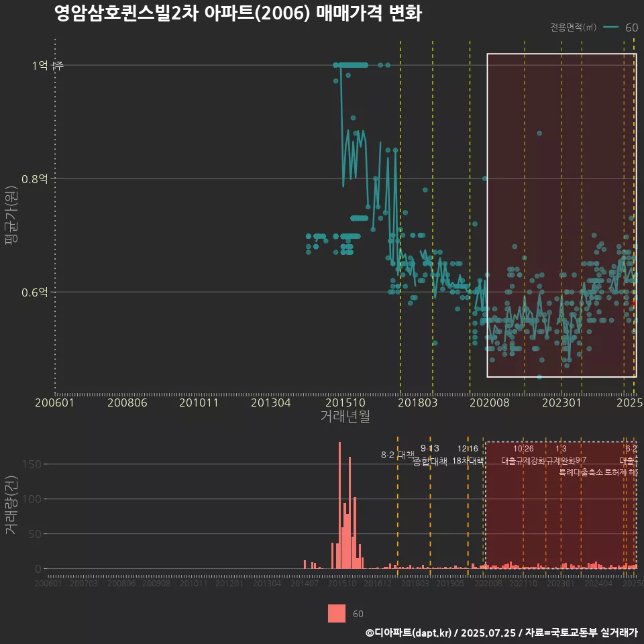Click '202110' on the volume chart axis

click(x=523, y=583)
